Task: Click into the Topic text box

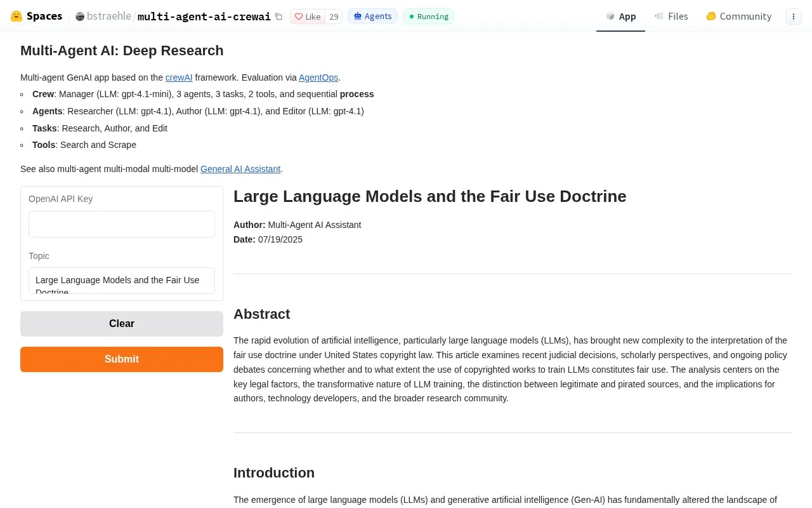Action: click(122, 281)
